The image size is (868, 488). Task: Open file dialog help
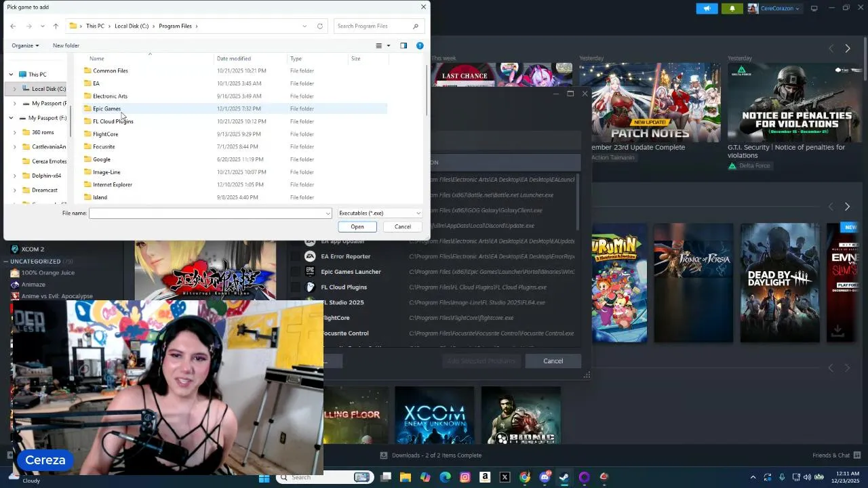420,45
